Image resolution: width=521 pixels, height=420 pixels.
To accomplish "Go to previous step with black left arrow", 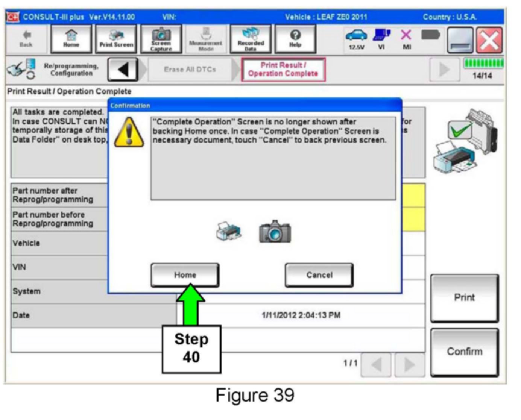I will tap(123, 70).
